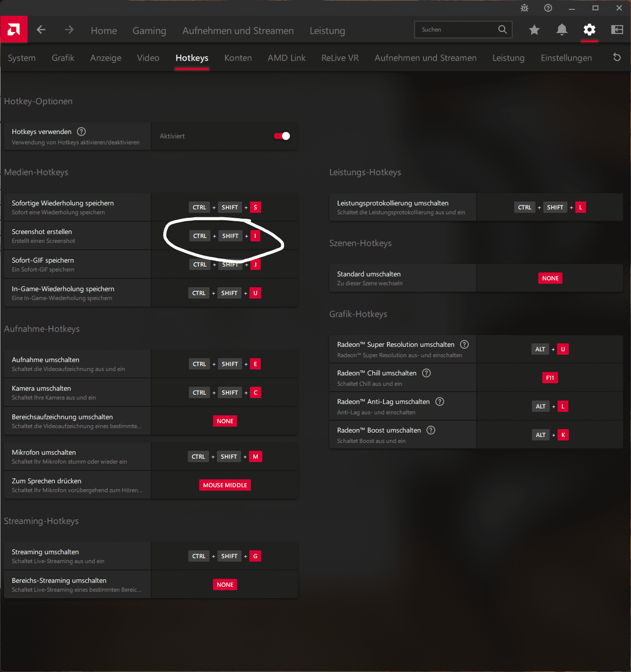Show help for Radeon Boost umschalten
631x672 pixels.
(x=431, y=430)
